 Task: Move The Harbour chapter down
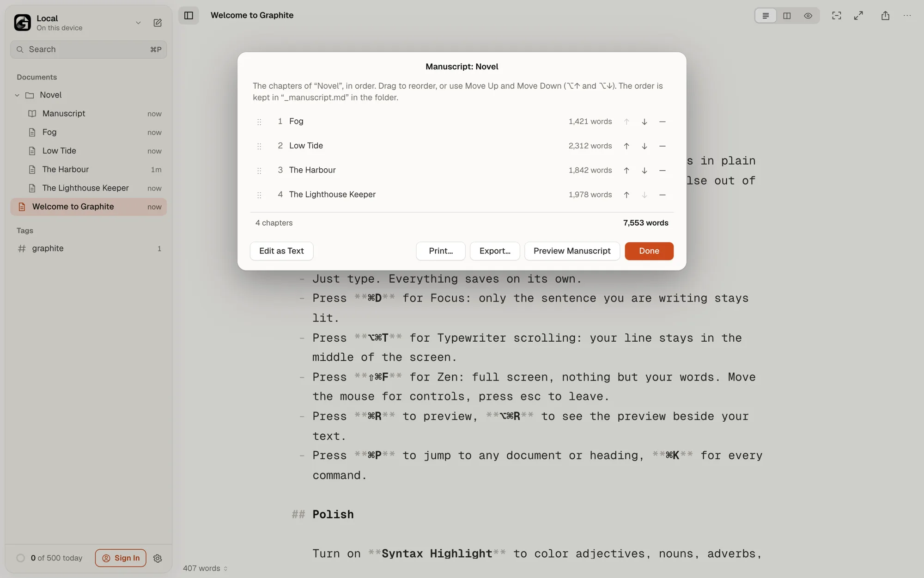(644, 171)
